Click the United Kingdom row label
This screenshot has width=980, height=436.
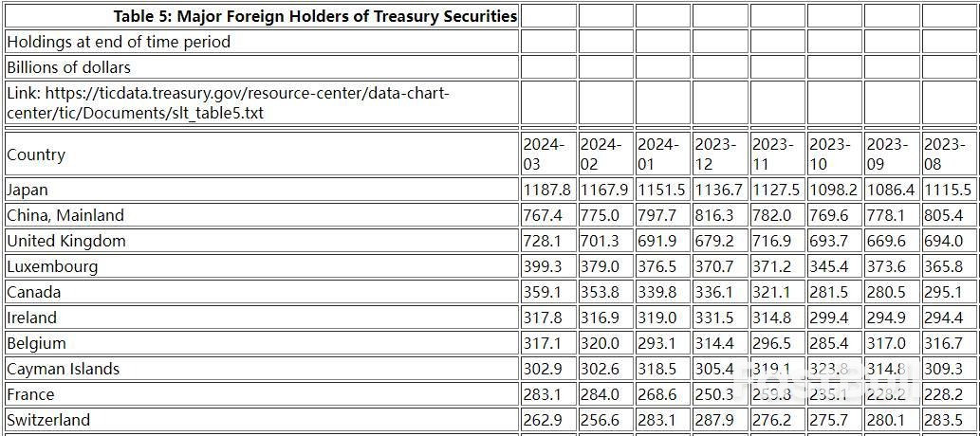coord(66,241)
